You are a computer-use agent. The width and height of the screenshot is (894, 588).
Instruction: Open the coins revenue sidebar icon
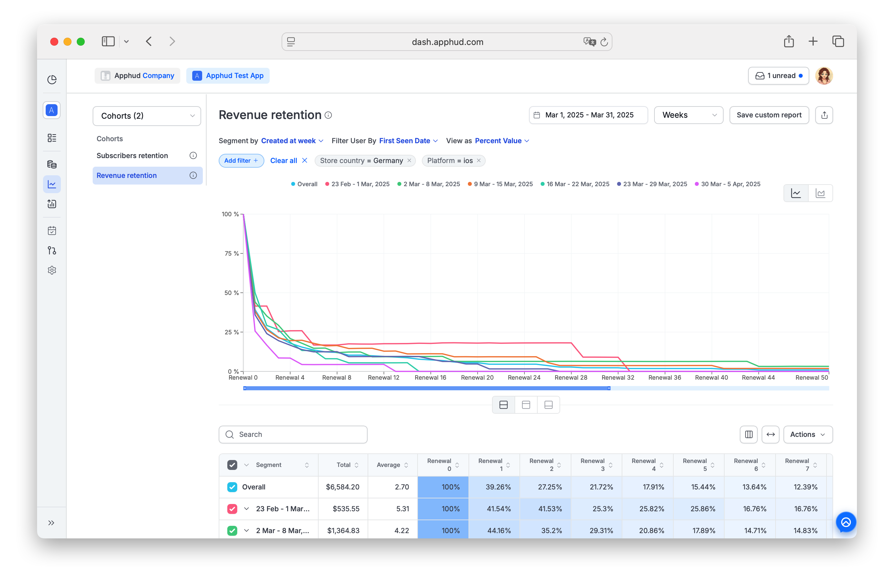coord(52,164)
